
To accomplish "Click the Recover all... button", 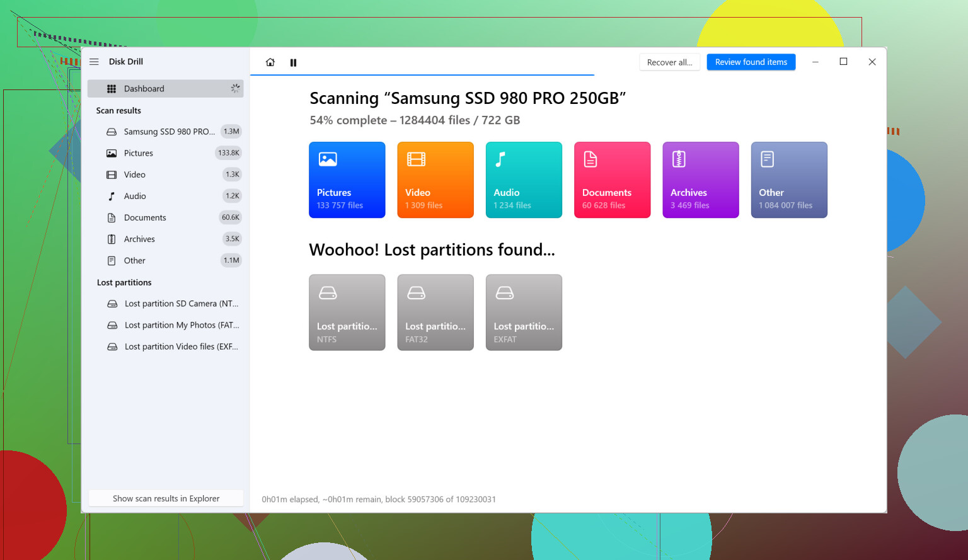I will coord(669,62).
